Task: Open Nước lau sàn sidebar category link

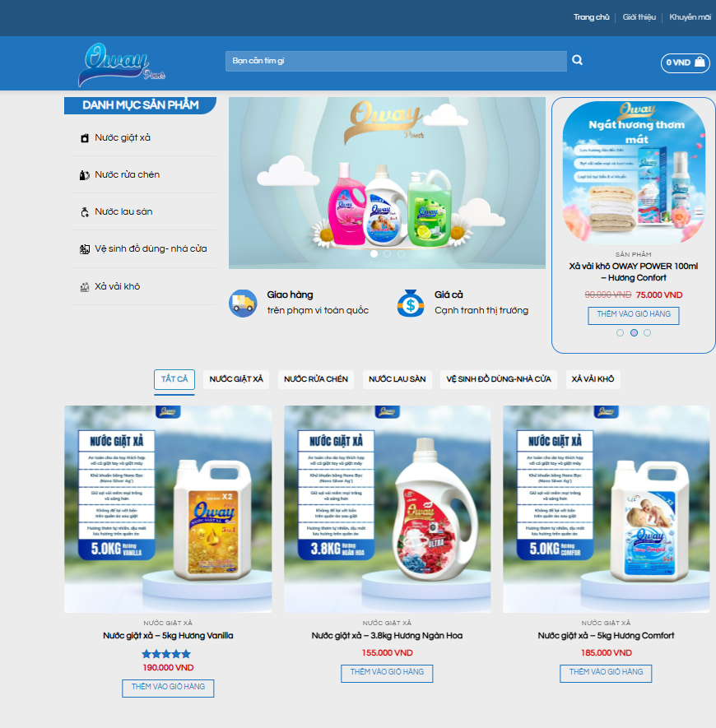Action: (123, 212)
